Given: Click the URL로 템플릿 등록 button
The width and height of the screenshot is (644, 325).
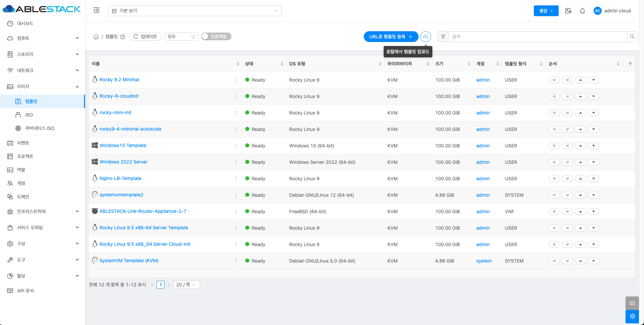Looking at the screenshot, I should 391,37.
